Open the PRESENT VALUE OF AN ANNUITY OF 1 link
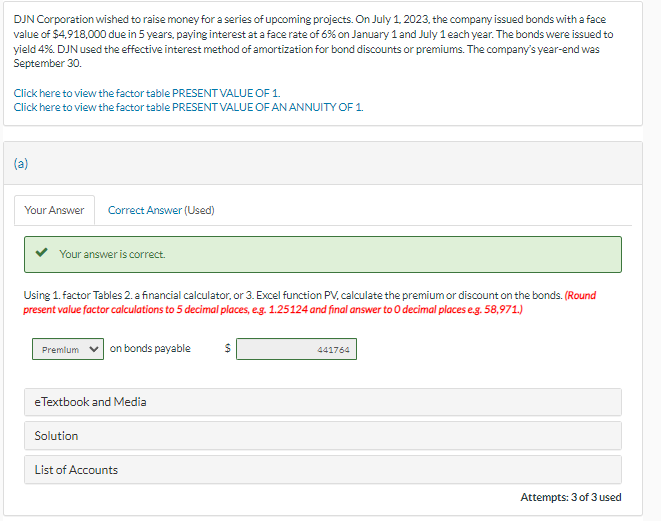Viewport: 661px width, 521px height. pos(188,107)
